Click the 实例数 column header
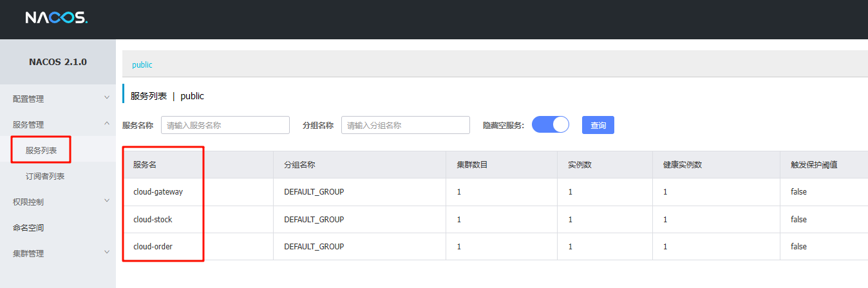Image resolution: width=868 pixels, height=288 pixels. pyautogui.click(x=580, y=164)
